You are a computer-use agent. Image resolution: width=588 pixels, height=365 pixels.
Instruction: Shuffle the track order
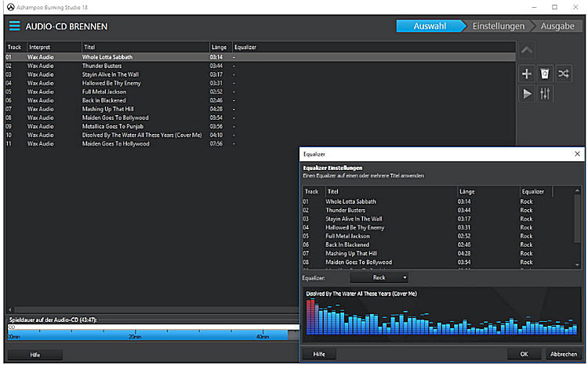point(564,74)
